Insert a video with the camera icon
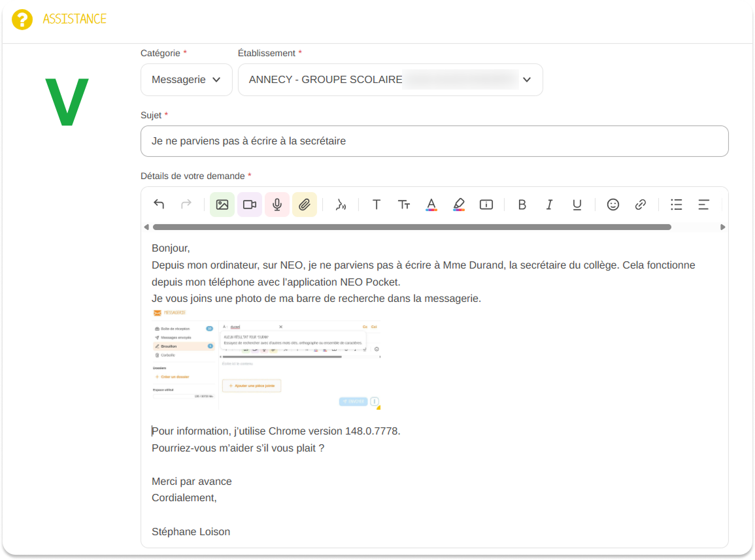Image resolution: width=755 pixels, height=560 pixels. (250, 205)
